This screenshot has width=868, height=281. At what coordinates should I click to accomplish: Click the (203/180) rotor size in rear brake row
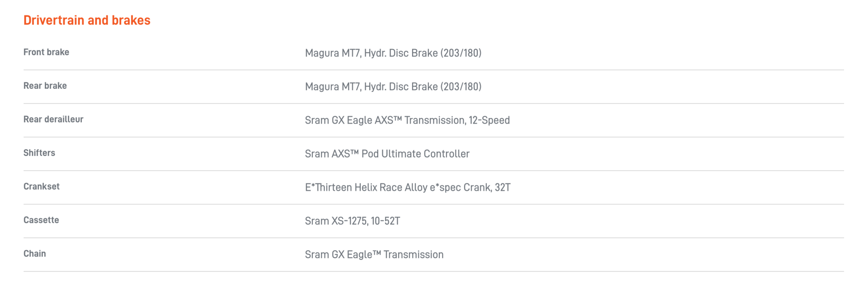461,87
